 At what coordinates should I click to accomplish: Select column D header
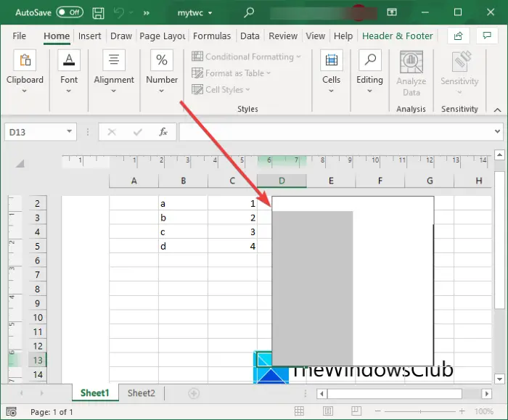pos(282,181)
